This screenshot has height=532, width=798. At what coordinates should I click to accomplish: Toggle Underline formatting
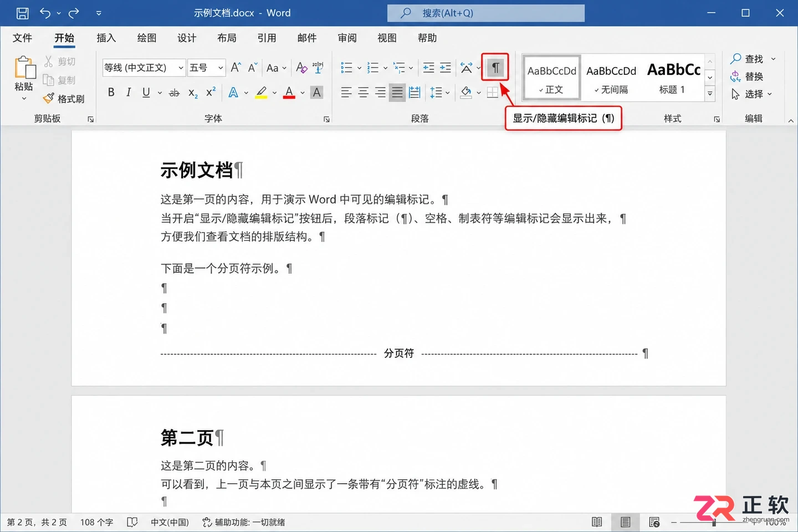pyautogui.click(x=146, y=93)
